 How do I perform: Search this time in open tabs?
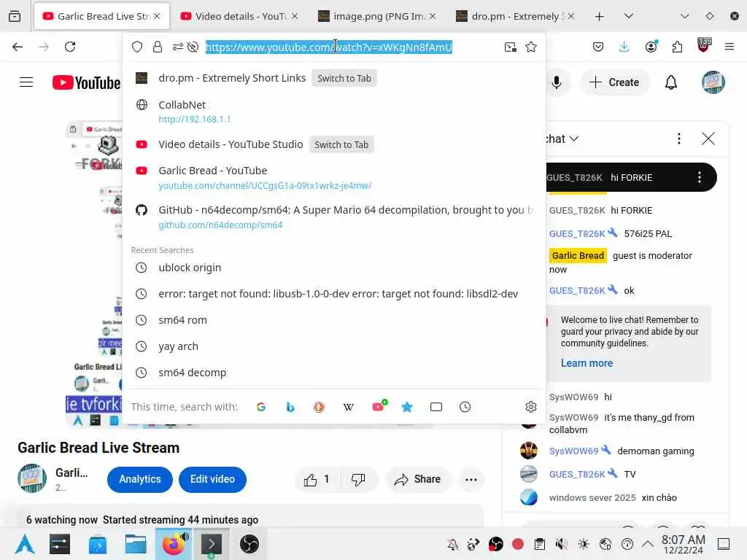point(436,407)
